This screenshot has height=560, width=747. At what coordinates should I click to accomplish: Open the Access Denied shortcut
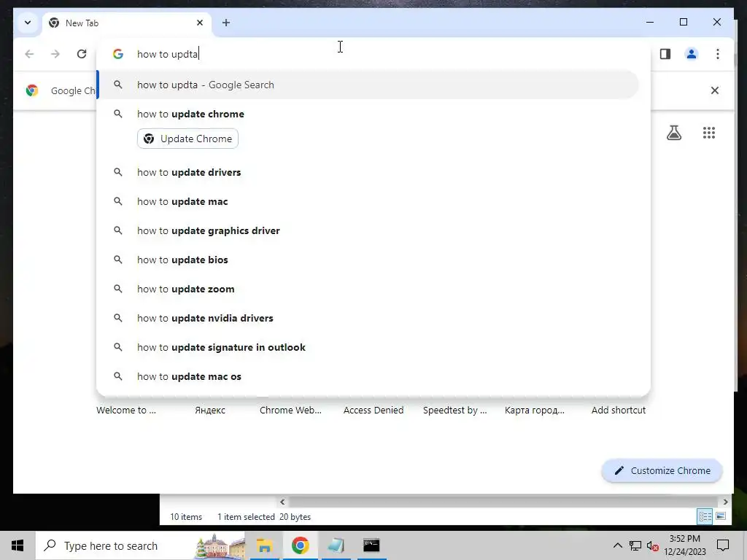[x=373, y=410]
